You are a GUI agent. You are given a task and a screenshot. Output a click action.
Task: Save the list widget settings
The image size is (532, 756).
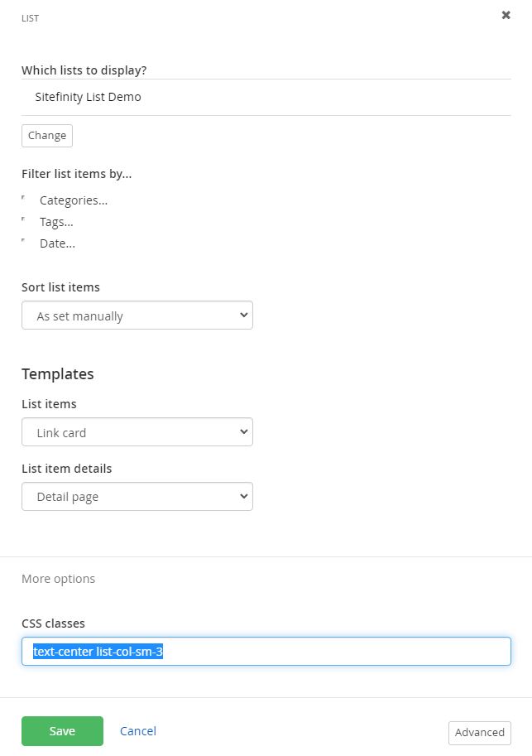pos(62,731)
